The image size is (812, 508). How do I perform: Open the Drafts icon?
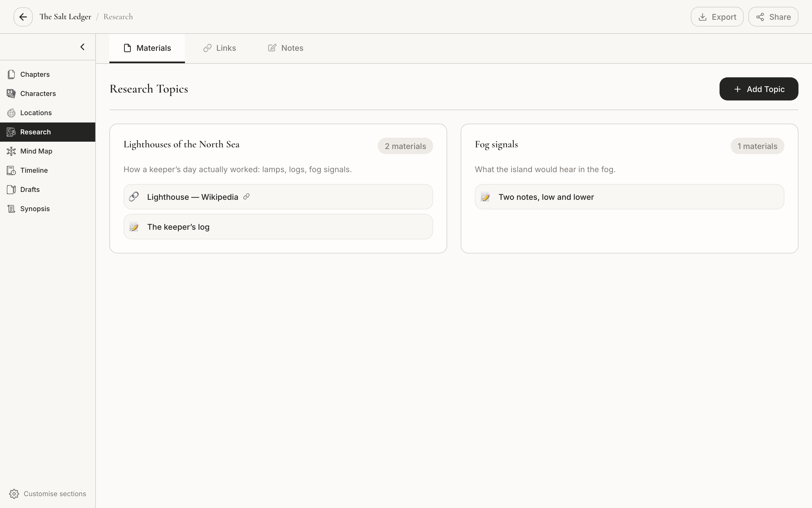[11, 189]
